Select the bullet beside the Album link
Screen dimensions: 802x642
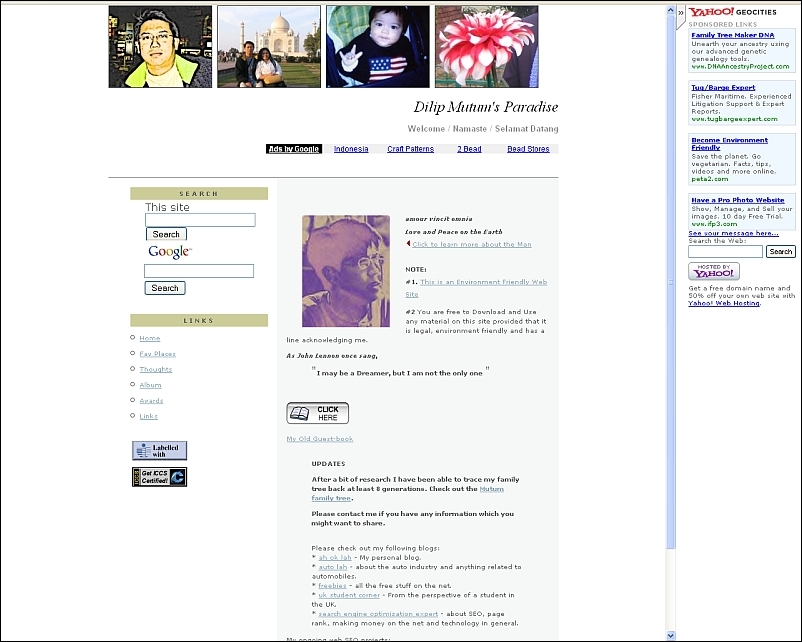132,384
